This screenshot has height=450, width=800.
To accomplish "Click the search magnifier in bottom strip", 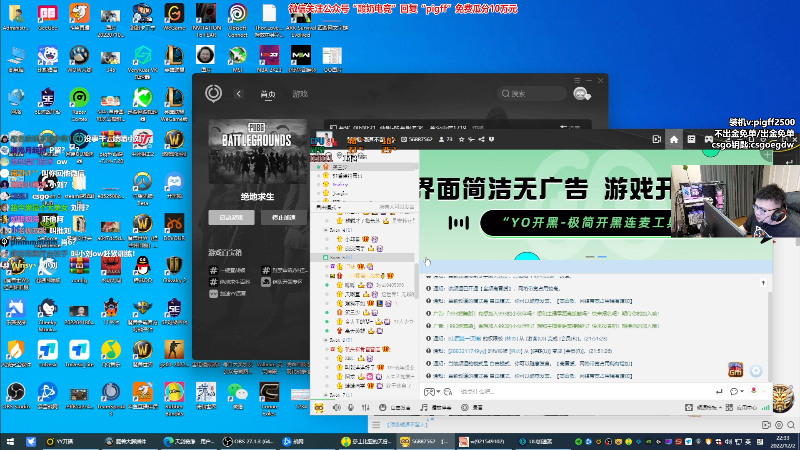I will pyautogui.click(x=791, y=424).
